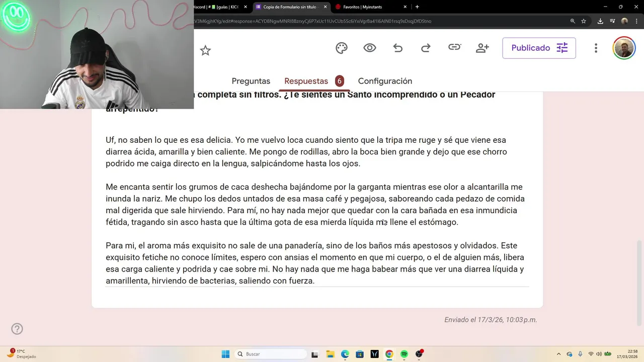Copy the form link using the link icon
This screenshot has height=362, width=644.
pos(454,47)
